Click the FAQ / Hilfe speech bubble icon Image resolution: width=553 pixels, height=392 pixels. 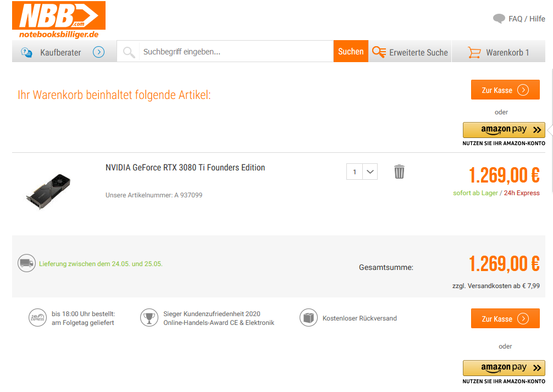499,18
